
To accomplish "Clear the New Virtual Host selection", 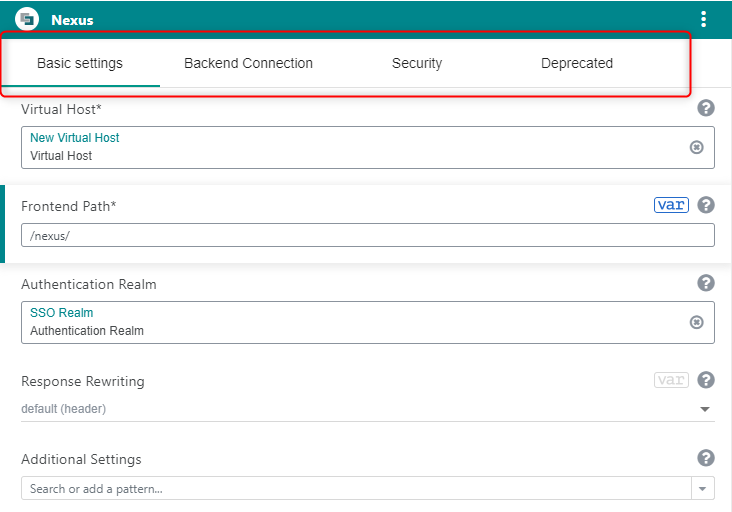I will [697, 147].
